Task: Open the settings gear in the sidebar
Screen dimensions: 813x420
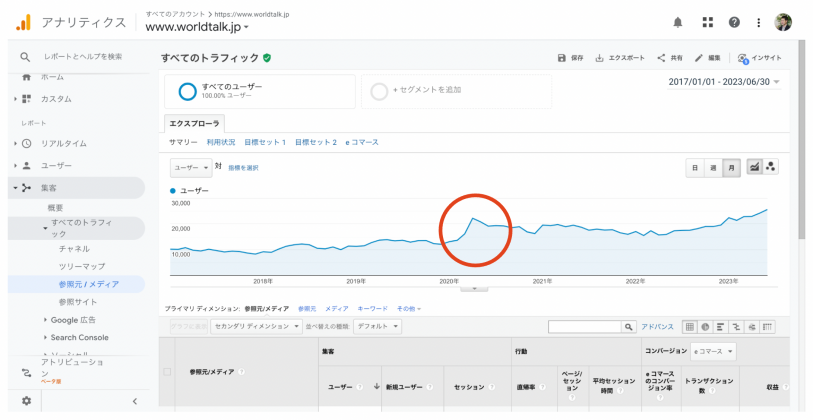Action: (26, 401)
